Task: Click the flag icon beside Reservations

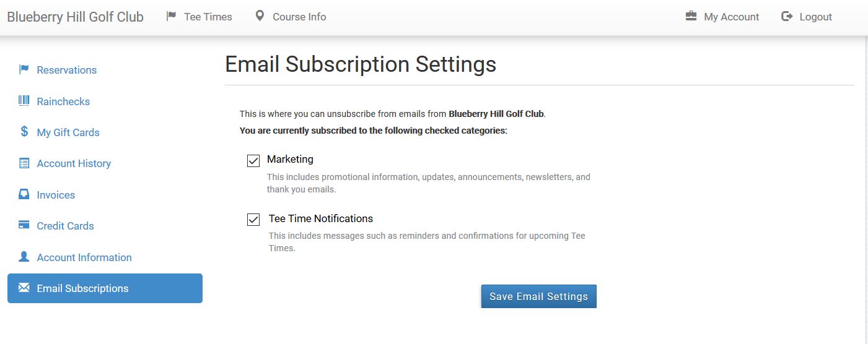Action: 24,69
